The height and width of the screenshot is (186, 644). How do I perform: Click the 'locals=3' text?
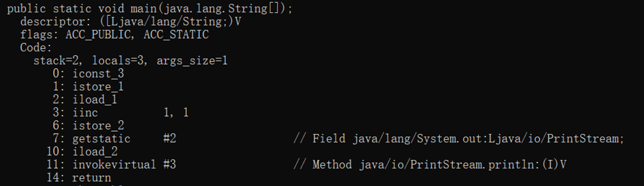point(118,61)
